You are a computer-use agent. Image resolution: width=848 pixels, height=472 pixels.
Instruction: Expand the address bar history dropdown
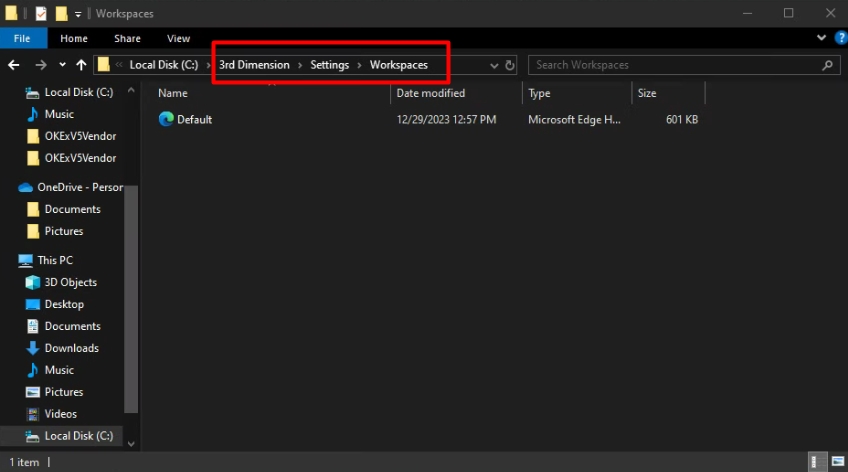493,65
